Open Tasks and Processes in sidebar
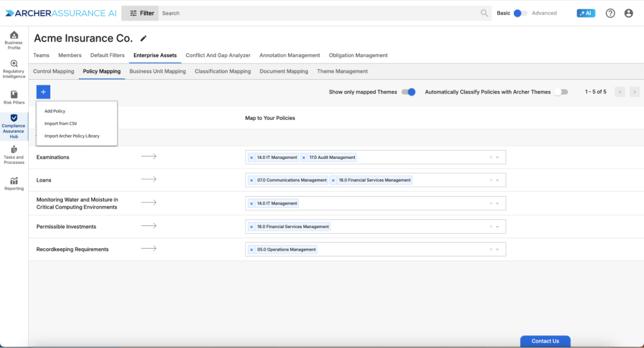 coord(14,155)
